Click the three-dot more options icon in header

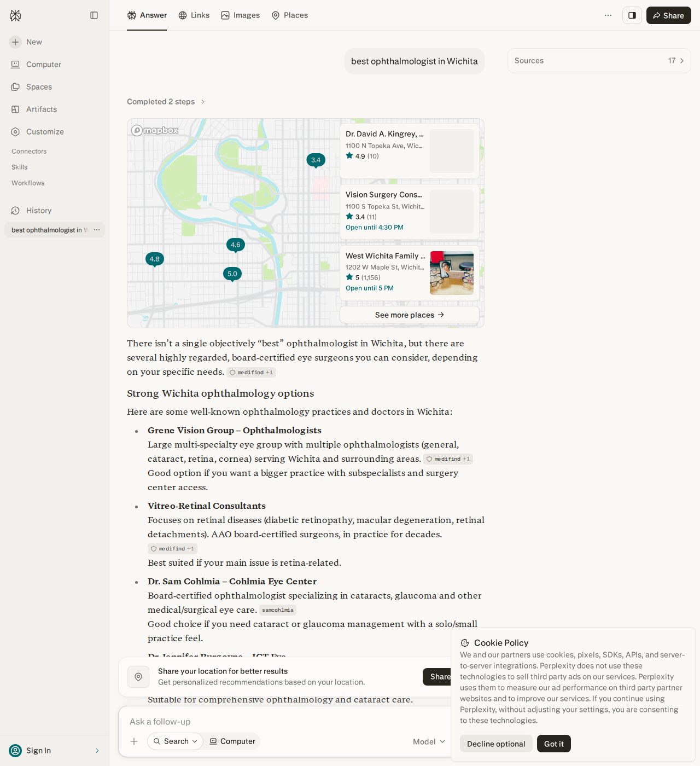(x=608, y=15)
